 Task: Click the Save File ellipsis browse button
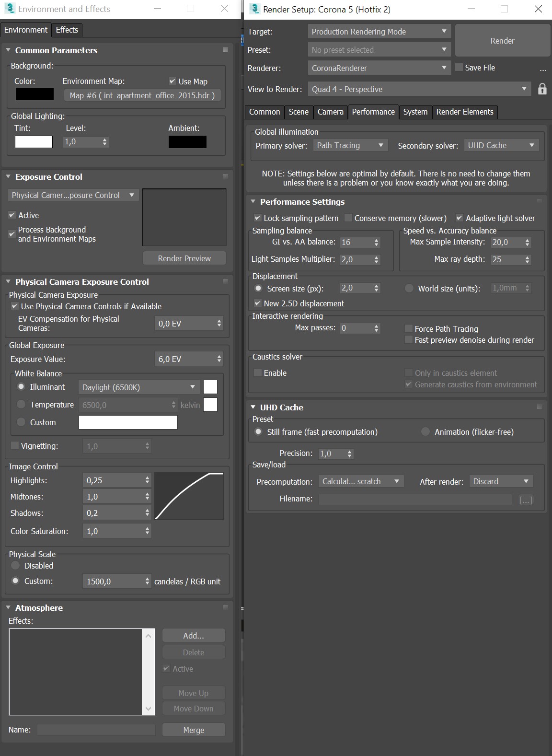pos(542,69)
